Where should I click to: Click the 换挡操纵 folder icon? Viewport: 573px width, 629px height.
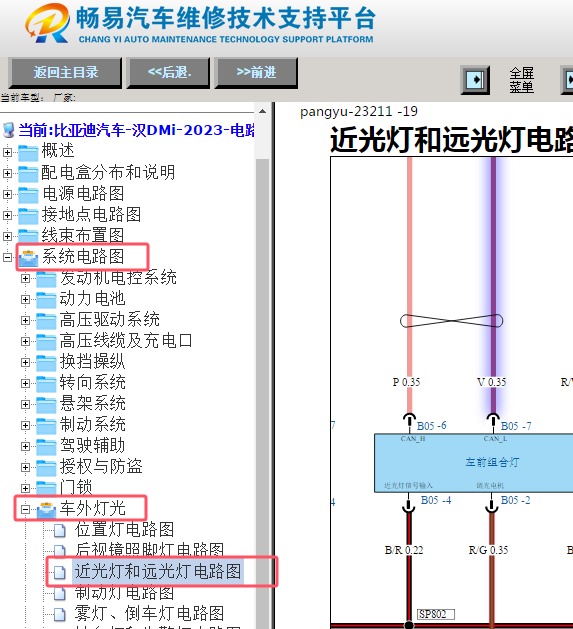(46, 362)
